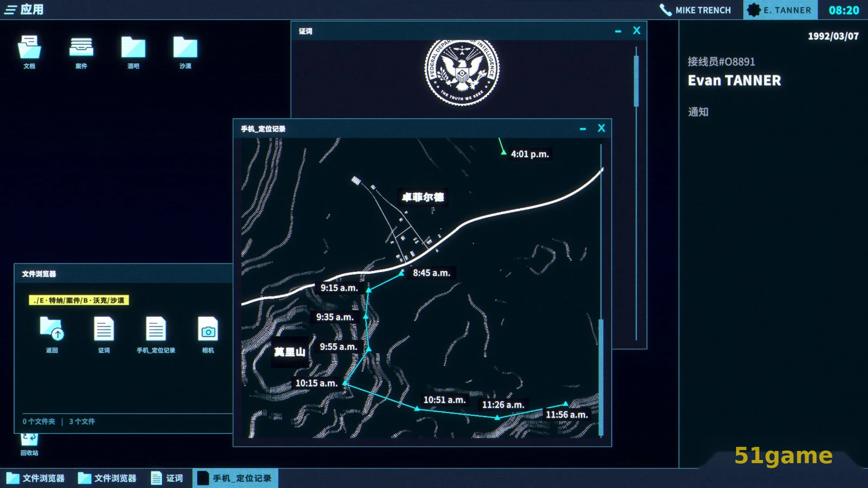Click the 9:35 a.m. map label
Image resolution: width=868 pixels, height=488 pixels.
click(x=335, y=317)
